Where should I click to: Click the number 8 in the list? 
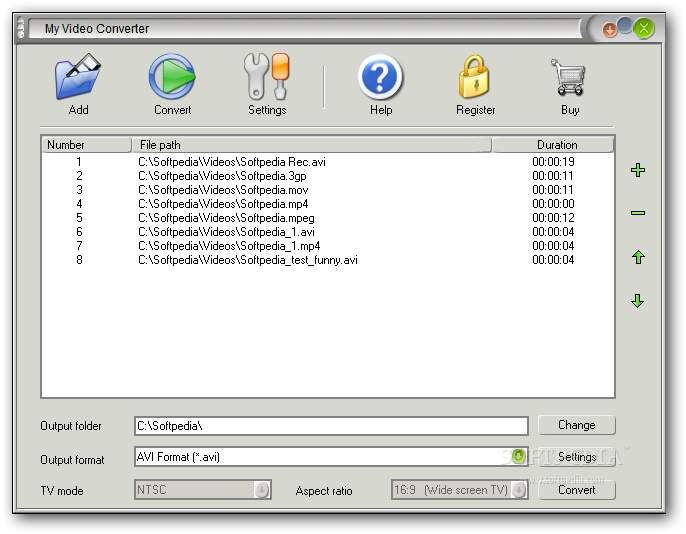79,260
